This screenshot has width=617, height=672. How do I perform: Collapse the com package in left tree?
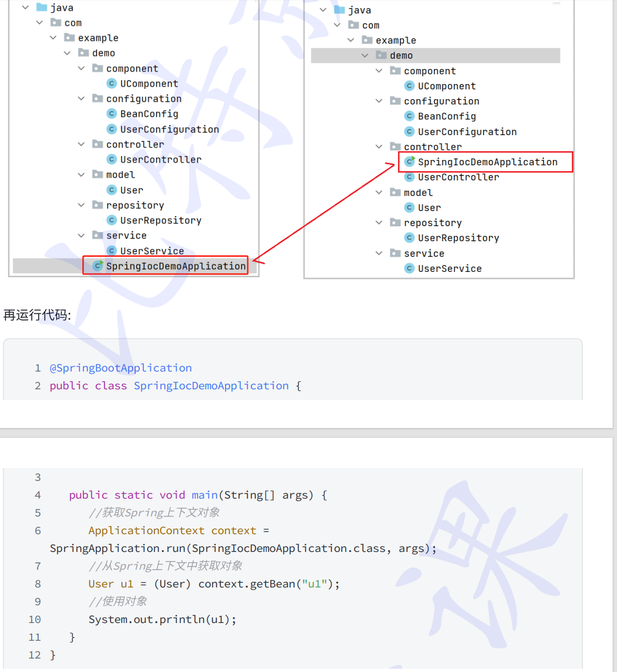coord(39,23)
